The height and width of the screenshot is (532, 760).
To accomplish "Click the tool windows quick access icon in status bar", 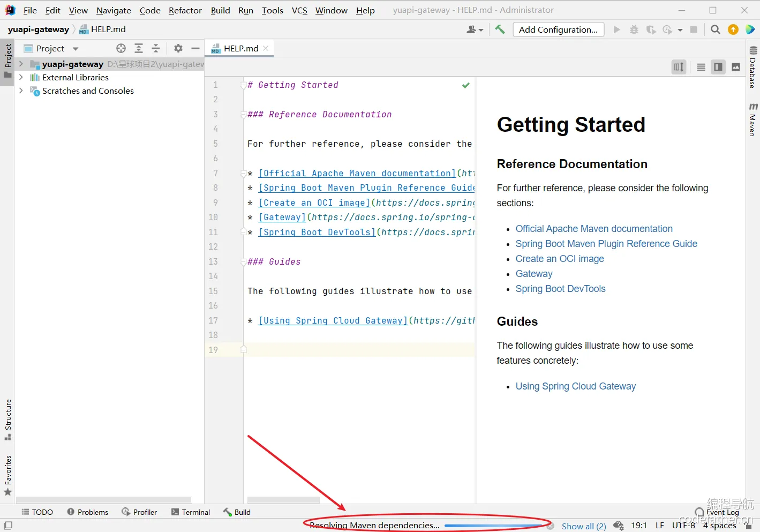I will click(x=8, y=526).
